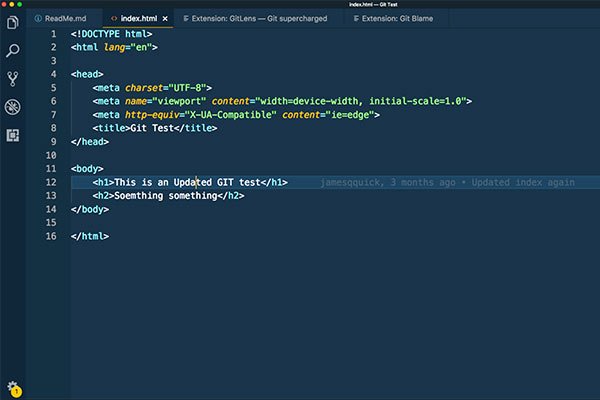Click the opening <body> tag
The width and height of the screenshot is (600, 400).
(x=87, y=169)
